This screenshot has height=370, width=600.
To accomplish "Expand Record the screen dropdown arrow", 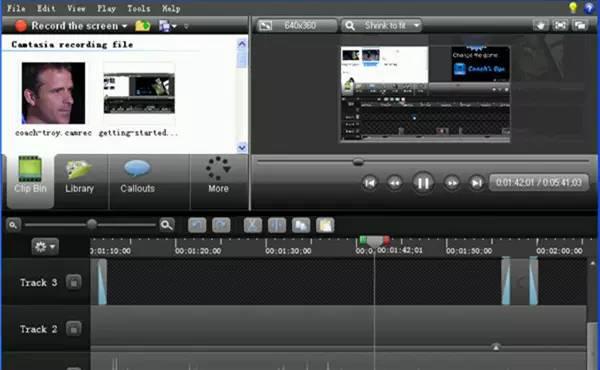I will click(124, 26).
